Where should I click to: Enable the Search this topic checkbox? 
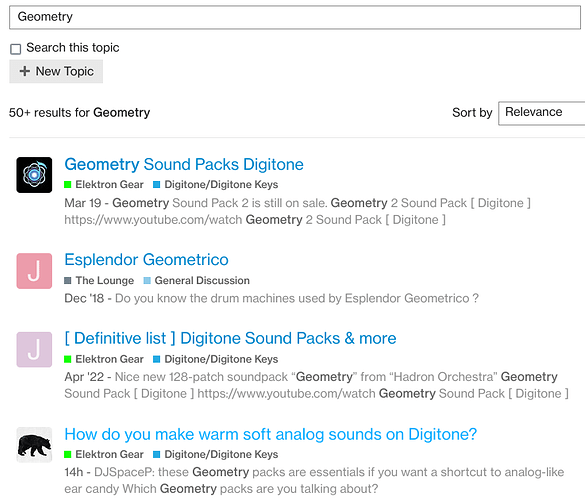tap(16, 49)
